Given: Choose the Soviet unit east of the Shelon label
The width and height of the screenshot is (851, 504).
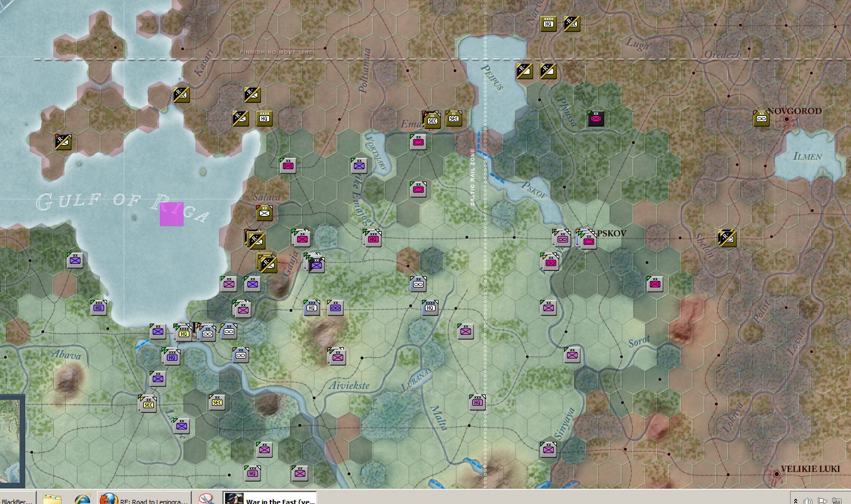Looking at the screenshot, I should point(727,238).
